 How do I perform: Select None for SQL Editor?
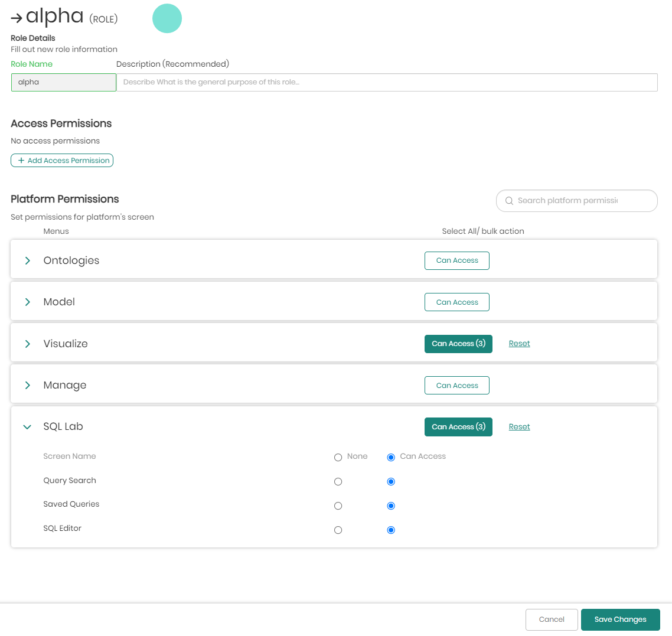[x=338, y=530]
